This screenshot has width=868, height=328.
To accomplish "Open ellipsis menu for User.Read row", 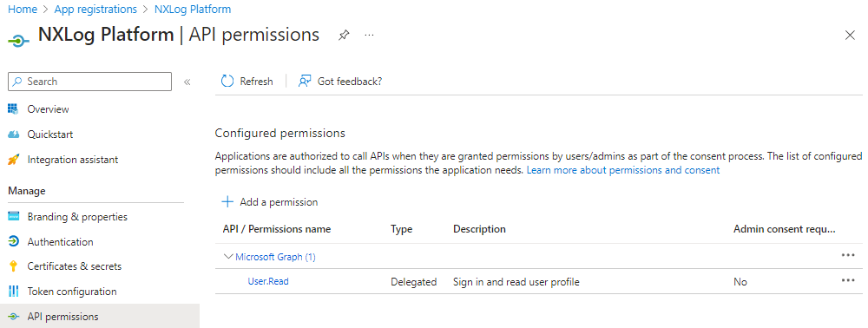I will 847,280.
